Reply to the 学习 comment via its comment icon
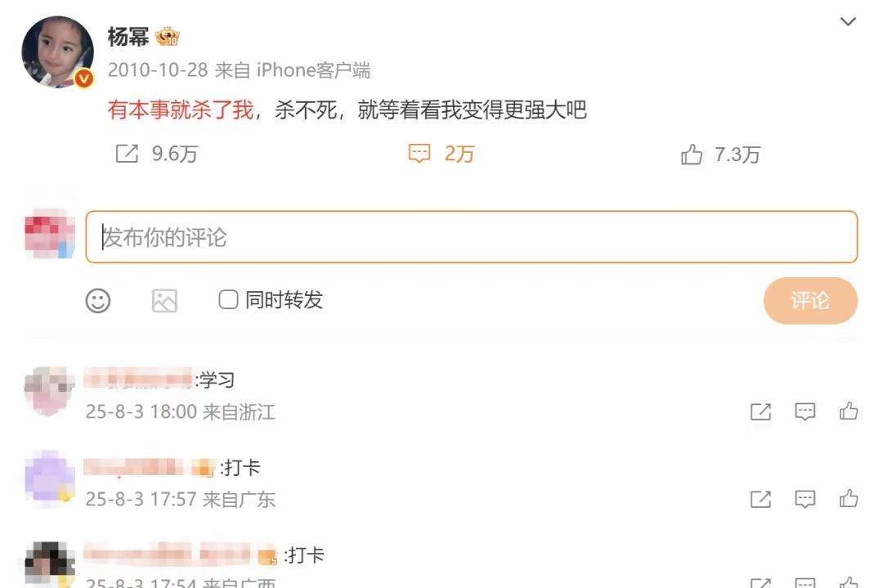This screenshot has height=588, width=883. [805, 411]
